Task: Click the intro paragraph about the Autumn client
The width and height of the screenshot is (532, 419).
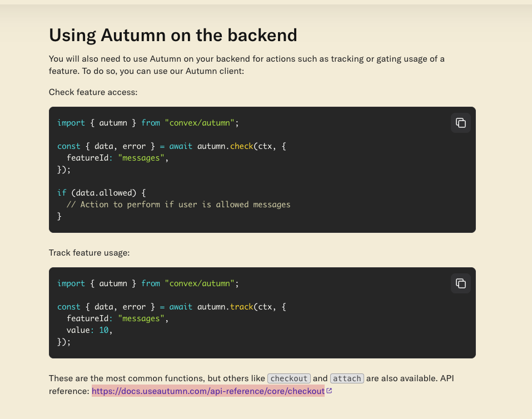Action: (246, 65)
